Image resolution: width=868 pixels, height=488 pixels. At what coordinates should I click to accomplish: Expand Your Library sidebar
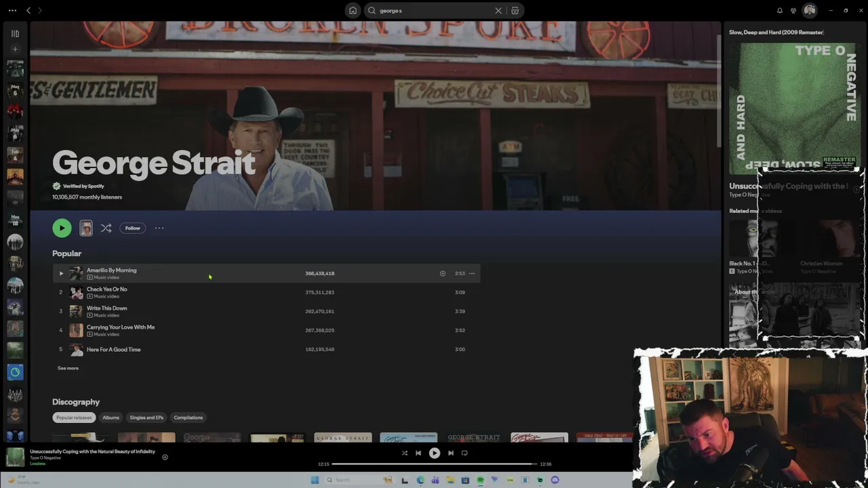pyautogui.click(x=15, y=33)
